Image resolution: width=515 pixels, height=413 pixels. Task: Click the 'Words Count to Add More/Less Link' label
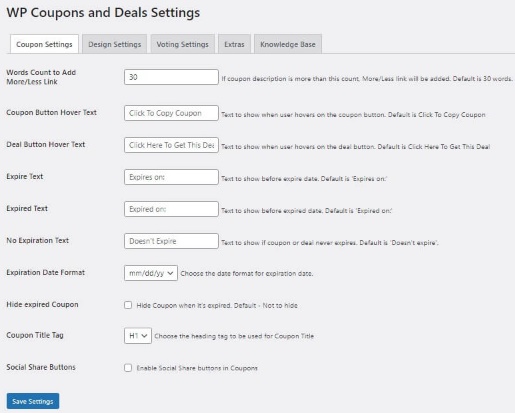pyautogui.click(x=41, y=77)
